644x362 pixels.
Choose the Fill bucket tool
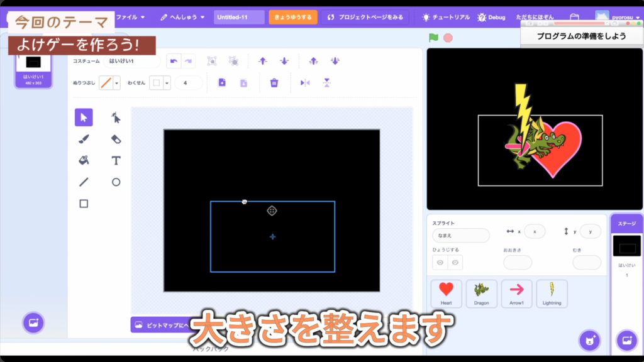[x=84, y=160]
